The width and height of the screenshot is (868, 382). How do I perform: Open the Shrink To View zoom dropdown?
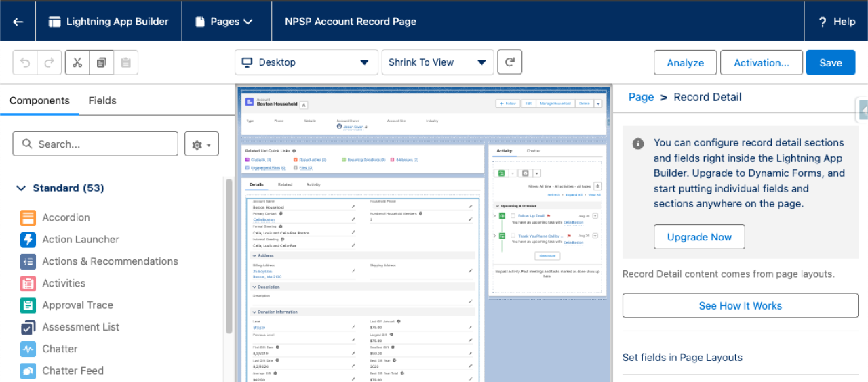(x=438, y=62)
